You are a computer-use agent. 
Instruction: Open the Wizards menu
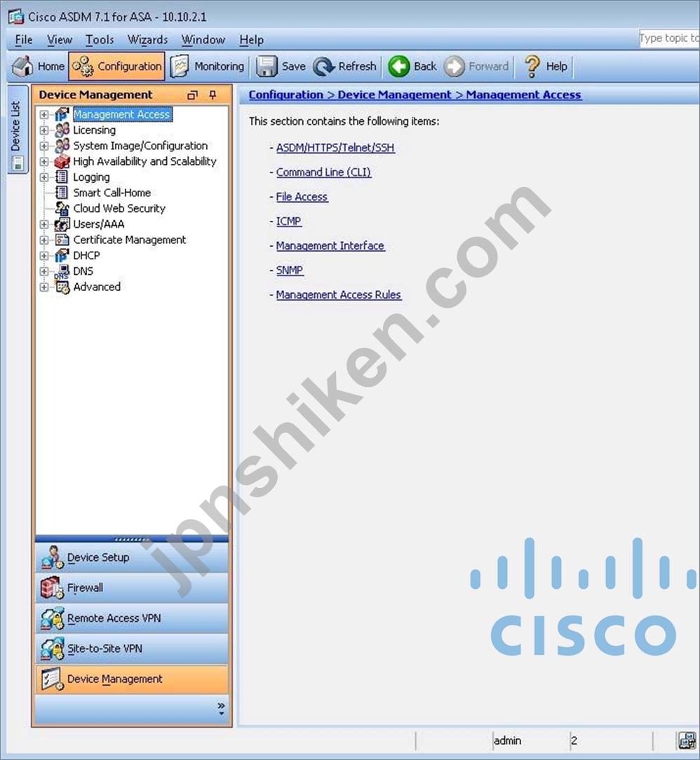147,40
